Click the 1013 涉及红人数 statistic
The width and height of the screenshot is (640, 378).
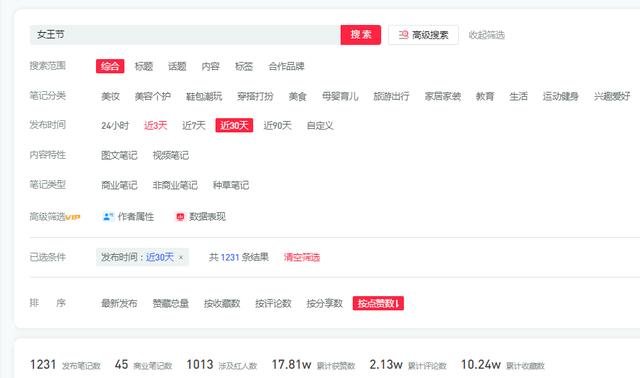pyautogui.click(x=222, y=365)
